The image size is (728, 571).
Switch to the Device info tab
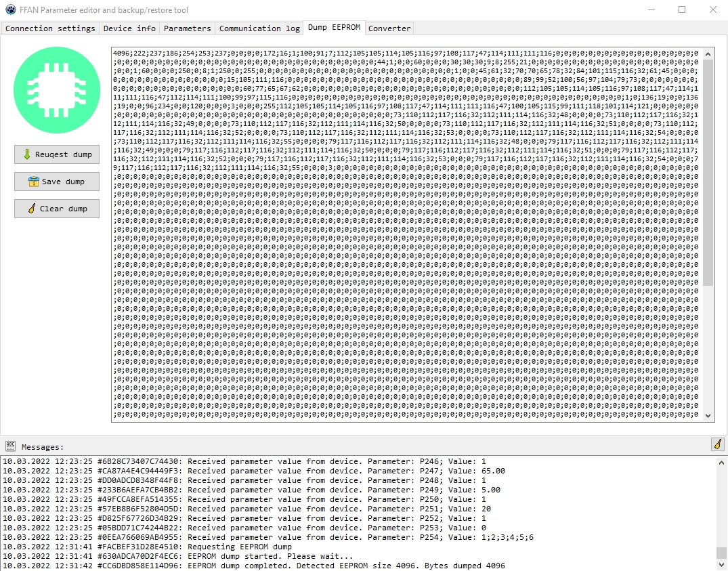click(x=129, y=28)
